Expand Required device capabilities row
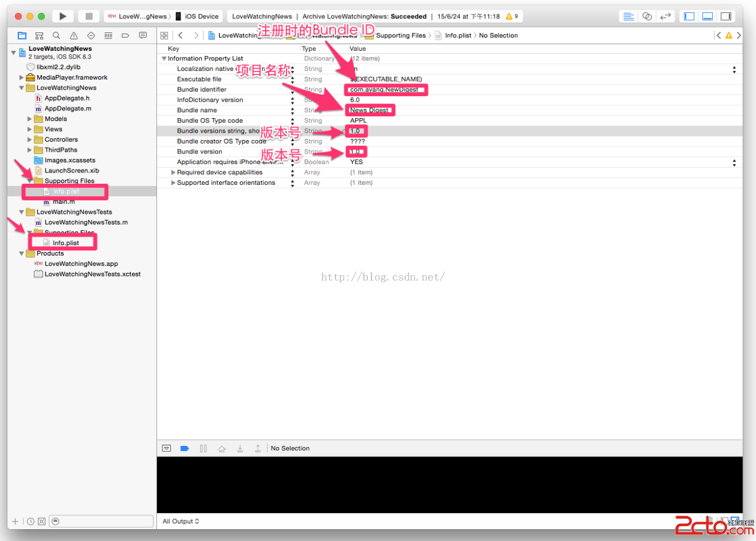 [173, 172]
